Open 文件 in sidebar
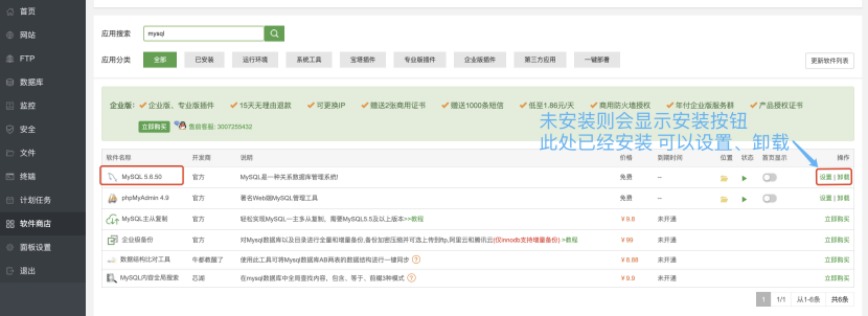Image resolution: width=868 pixels, height=316 pixels. click(27, 153)
